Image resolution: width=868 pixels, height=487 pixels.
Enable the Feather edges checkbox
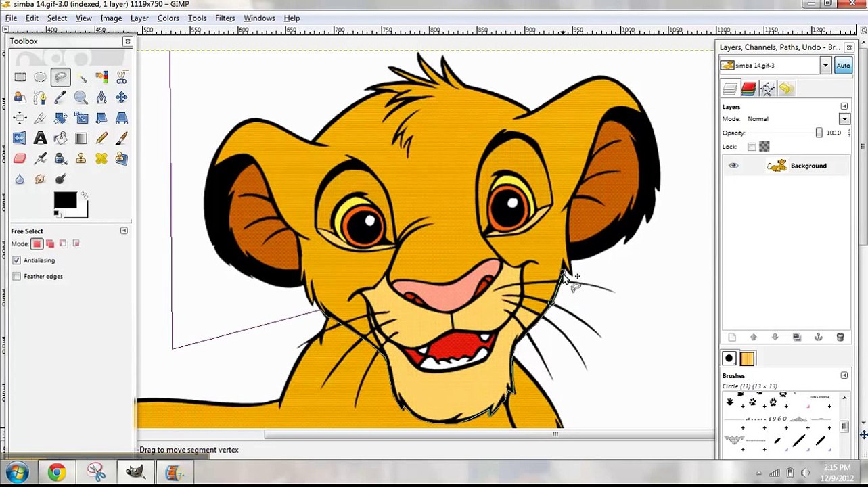[x=16, y=276]
